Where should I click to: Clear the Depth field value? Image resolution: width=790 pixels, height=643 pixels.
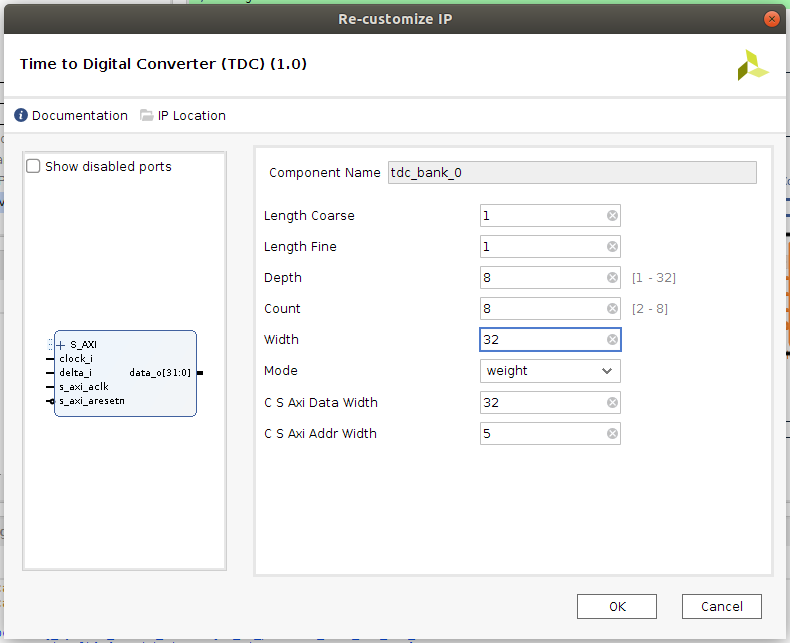point(612,278)
